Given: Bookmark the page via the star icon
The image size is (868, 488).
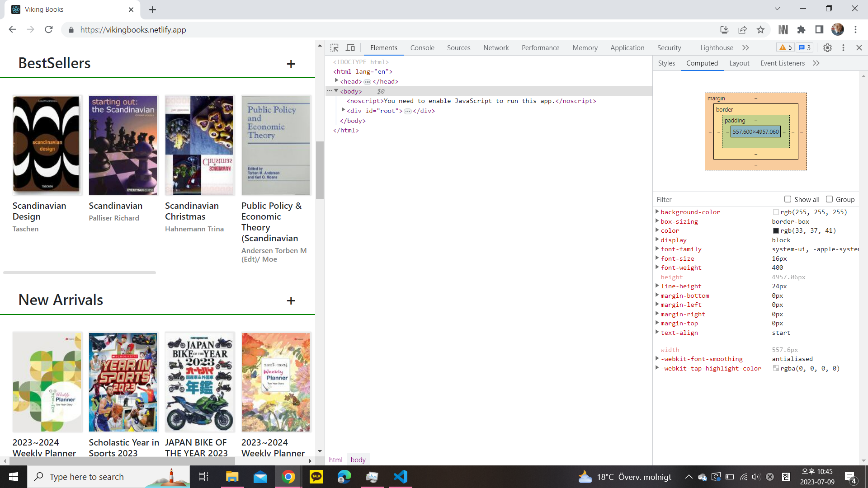Looking at the screenshot, I should coord(761,29).
